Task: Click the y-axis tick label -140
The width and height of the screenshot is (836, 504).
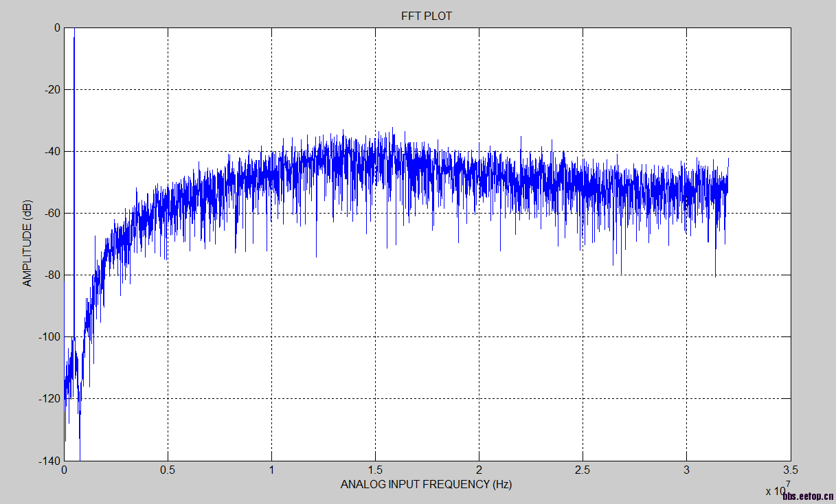Action: (x=50, y=460)
